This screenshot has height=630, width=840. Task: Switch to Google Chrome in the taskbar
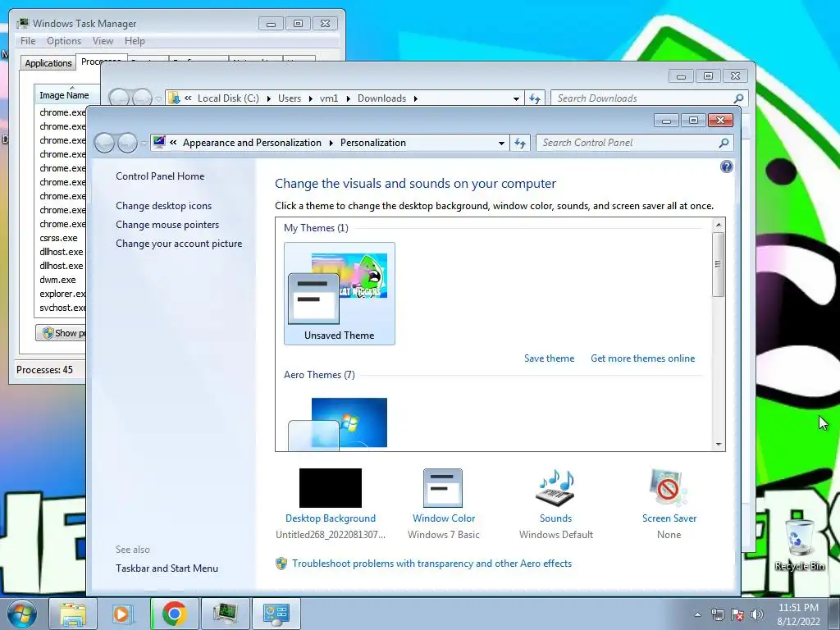tap(175, 614)
